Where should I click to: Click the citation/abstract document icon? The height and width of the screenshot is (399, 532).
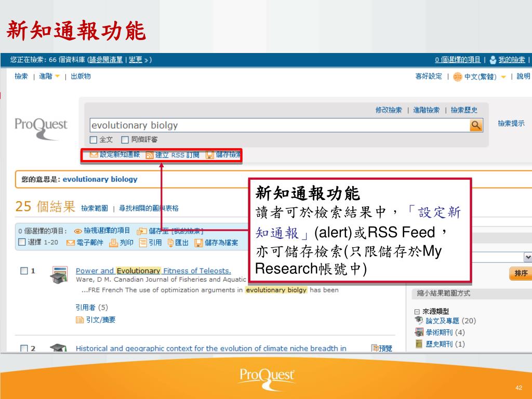pyautogui.click(x=79, y=320)
